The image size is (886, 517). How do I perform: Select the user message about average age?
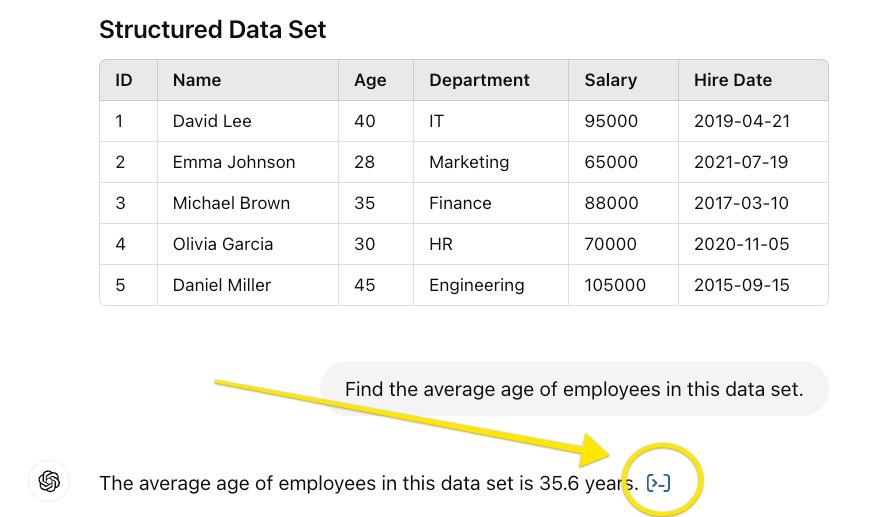coord(574,389)
